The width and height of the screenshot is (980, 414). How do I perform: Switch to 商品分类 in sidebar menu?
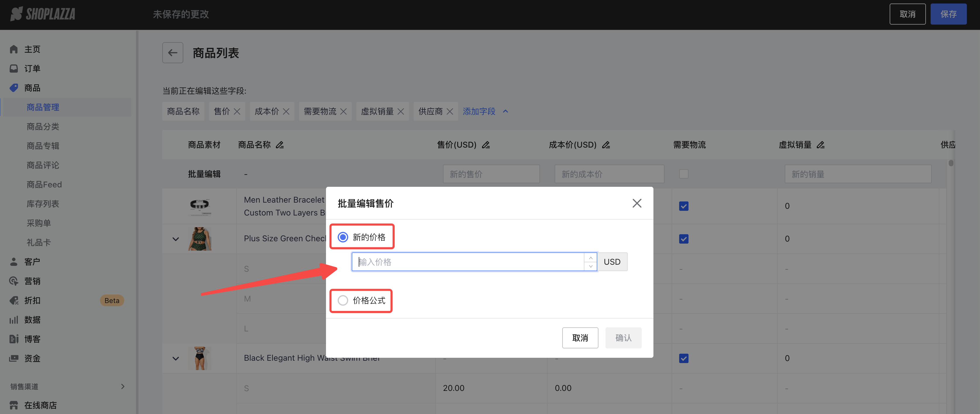(43, 126)
